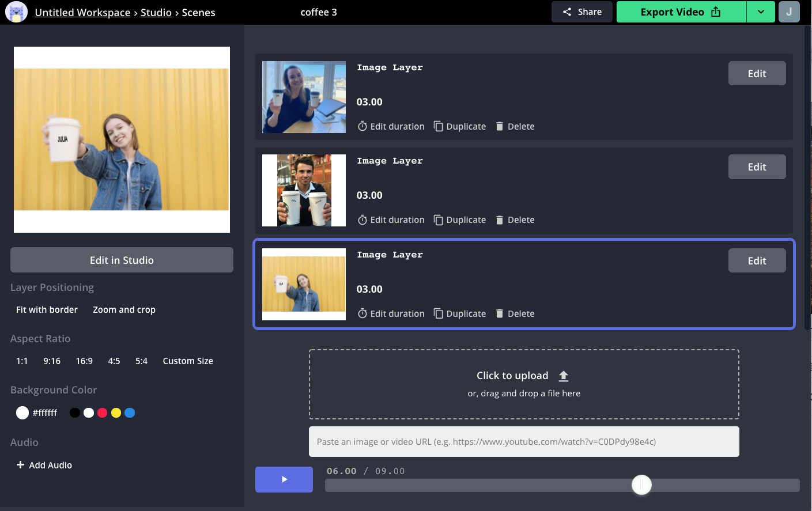The image size is (812, 511).
Task: Select Zoom and crop positioning
Action: [124, 310]
